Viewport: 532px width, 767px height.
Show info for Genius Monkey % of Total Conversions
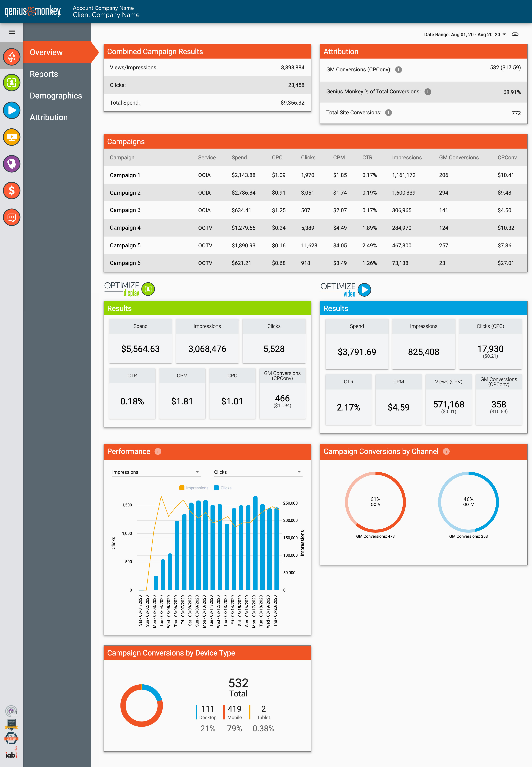click(x=428, y=92)
